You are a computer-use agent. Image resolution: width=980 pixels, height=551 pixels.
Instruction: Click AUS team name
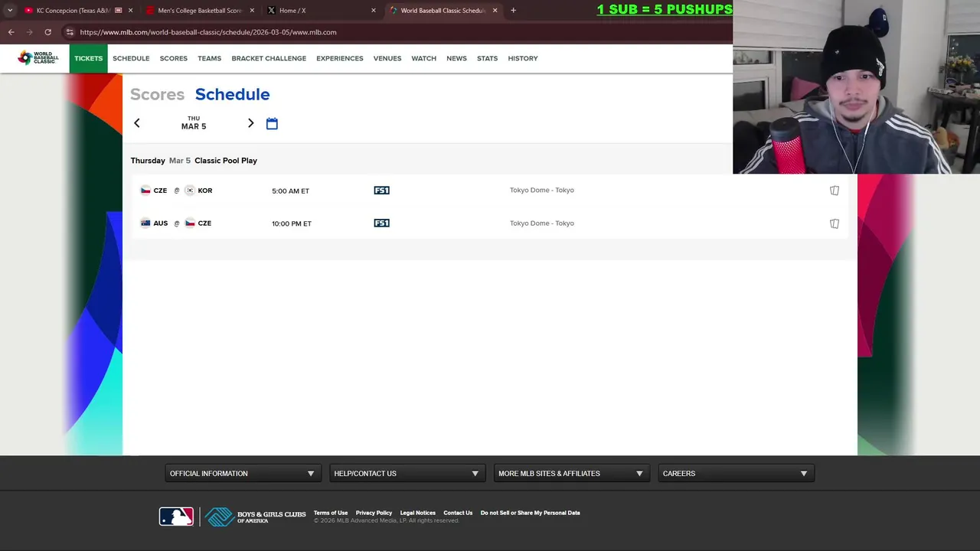coord(160,223)
